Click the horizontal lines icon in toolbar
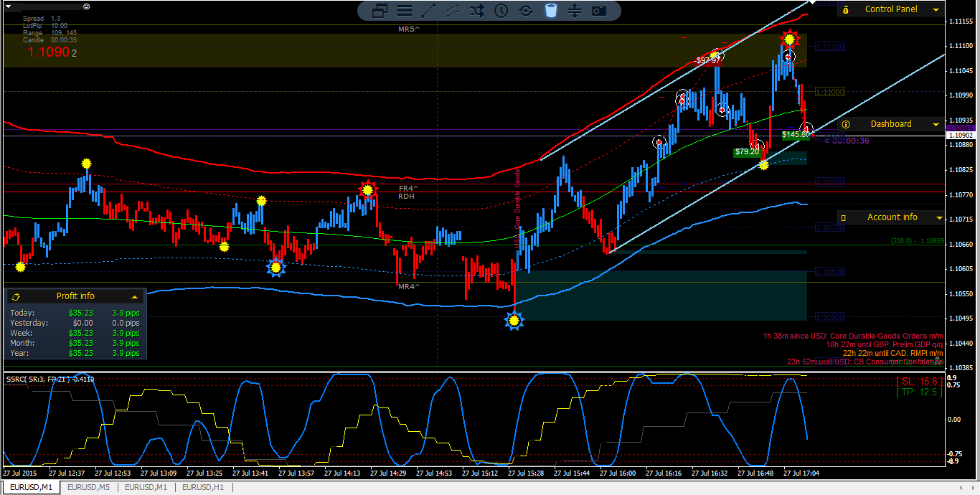Viewport: 980px width, 495px height. 405,11
